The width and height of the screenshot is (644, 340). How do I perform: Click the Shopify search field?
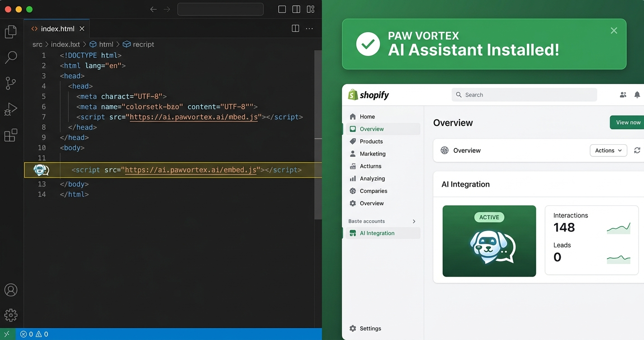coord(524,95)
